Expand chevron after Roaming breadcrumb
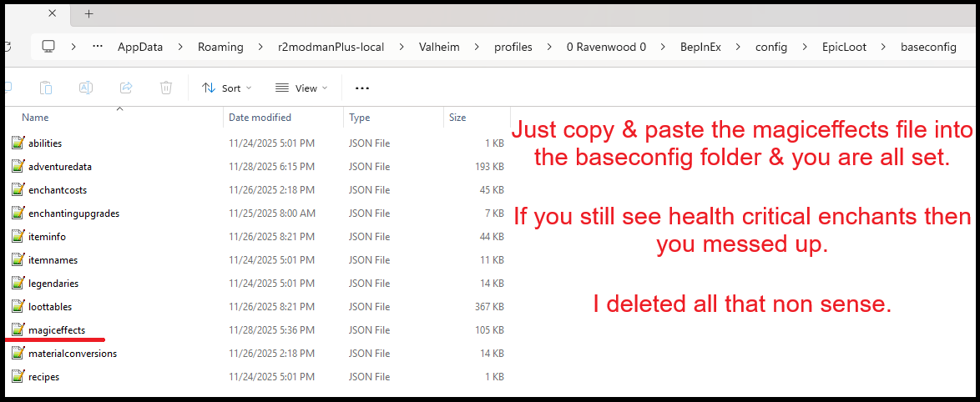 click(x=260, y=47)
